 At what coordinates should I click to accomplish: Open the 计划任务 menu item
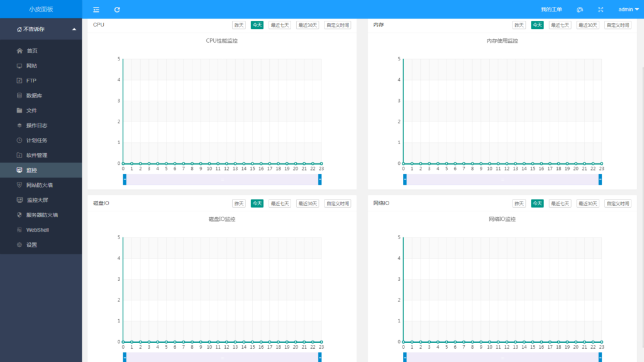click(41, 140)
